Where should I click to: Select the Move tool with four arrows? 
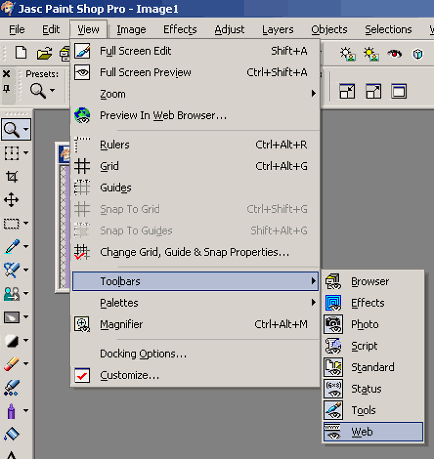click(11, 200)
